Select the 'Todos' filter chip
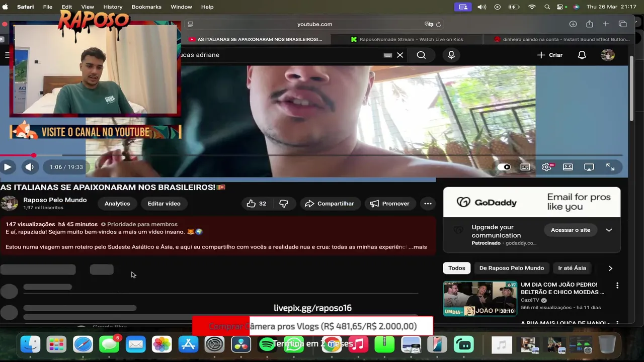 [x=457, y=268]
